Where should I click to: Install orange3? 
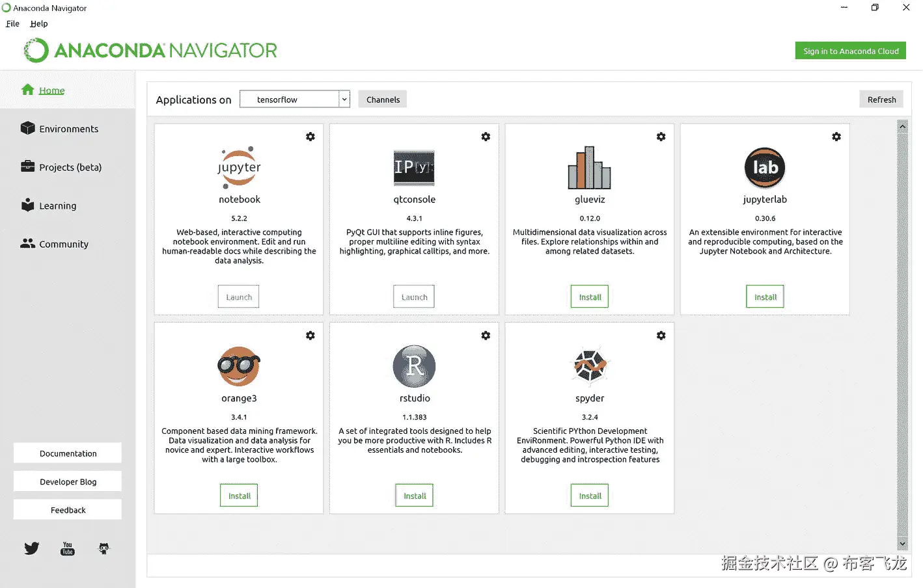click(239, 496)
